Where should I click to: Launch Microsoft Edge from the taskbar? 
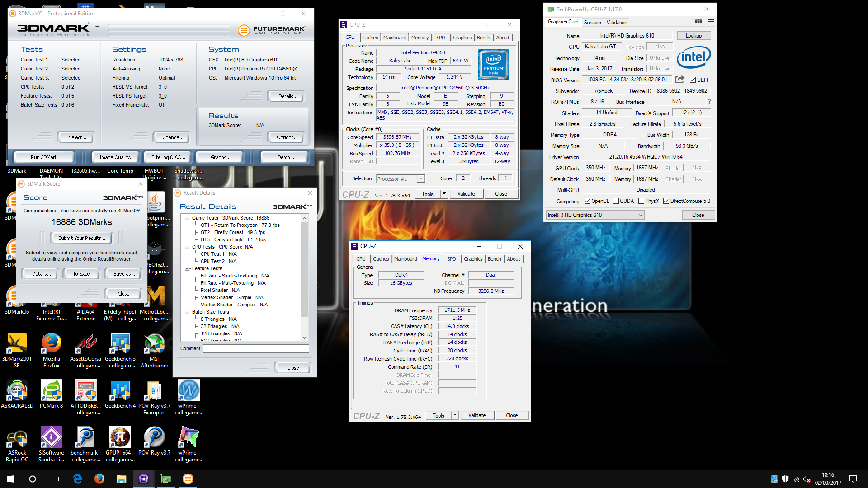coord(77,479)
